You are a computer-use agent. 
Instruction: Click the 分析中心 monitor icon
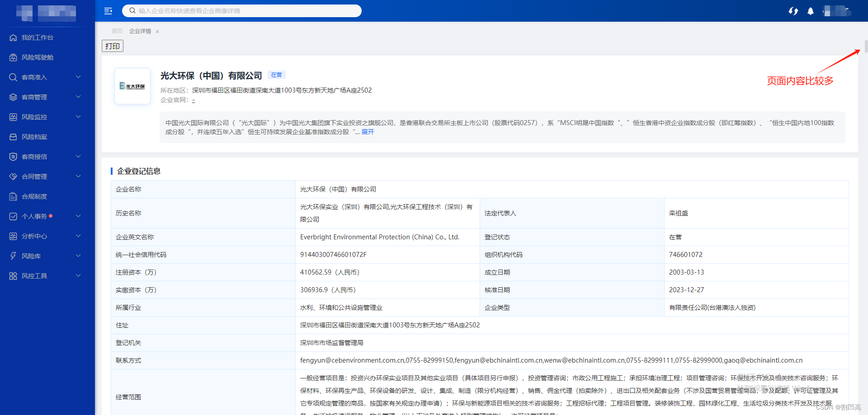[x=13, y=236]
